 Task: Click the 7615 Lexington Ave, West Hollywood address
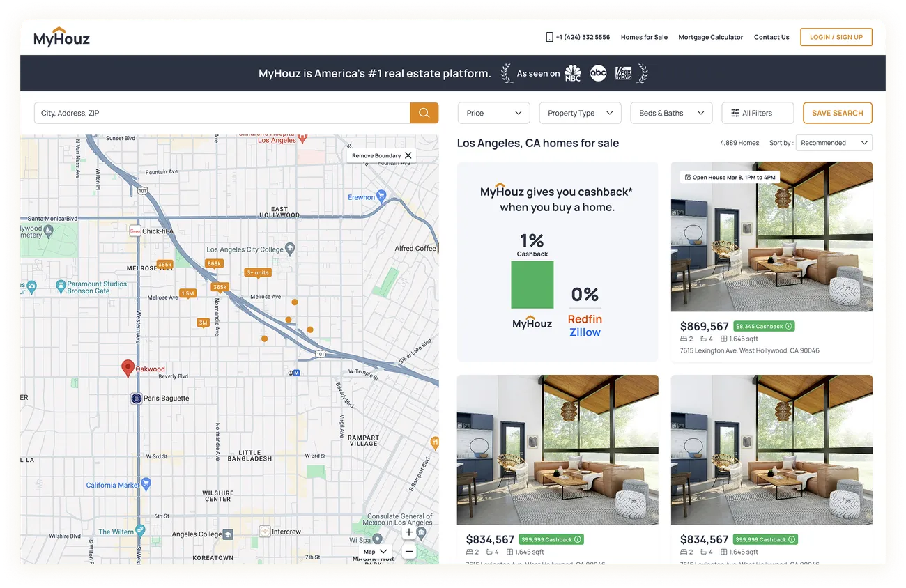[x=749, y=350]
